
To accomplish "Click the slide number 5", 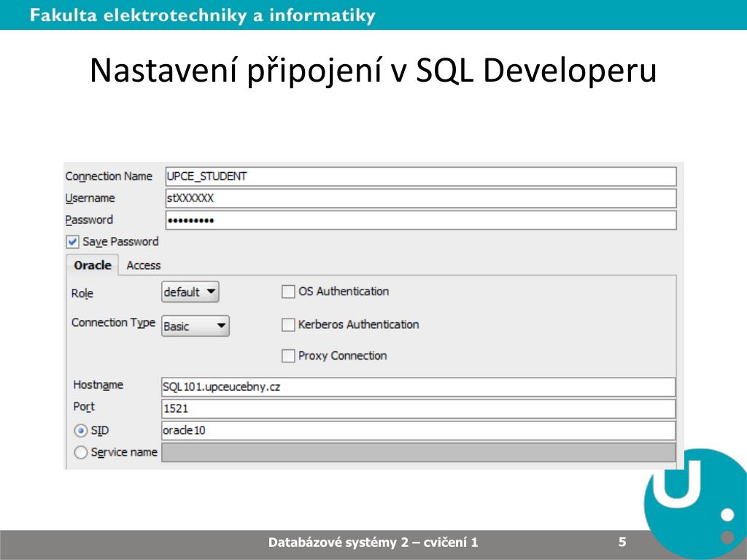I will [x=622, y=542].
